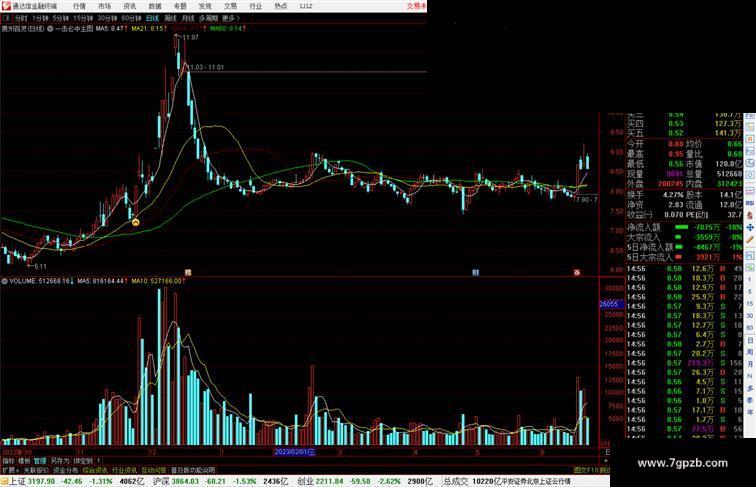Open the 市场 menu

tap(104, 6)
